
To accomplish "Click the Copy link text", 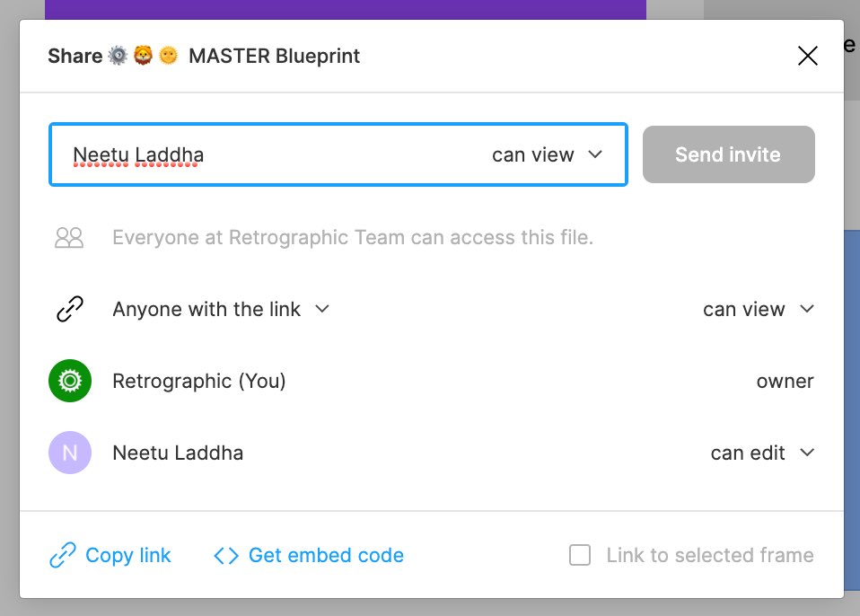I will [x=128, y=555].
